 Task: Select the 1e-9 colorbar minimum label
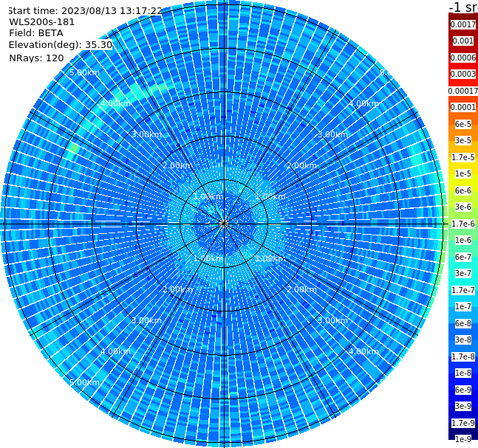463,439
